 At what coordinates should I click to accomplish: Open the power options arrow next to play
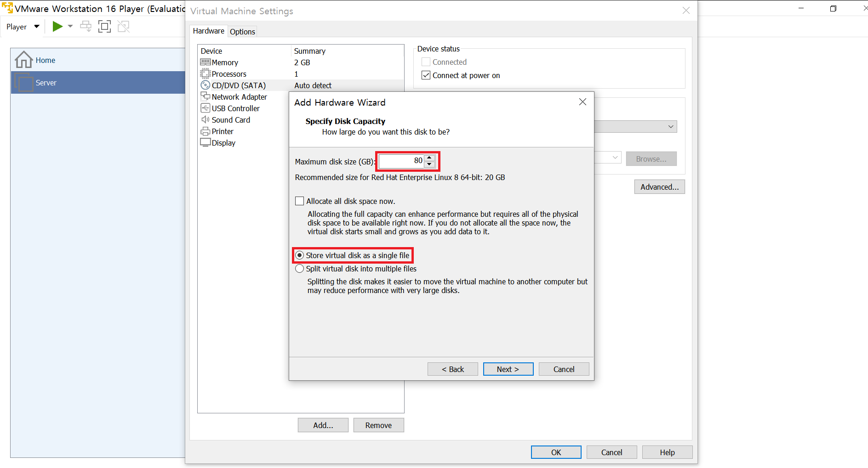coord(70,27)
